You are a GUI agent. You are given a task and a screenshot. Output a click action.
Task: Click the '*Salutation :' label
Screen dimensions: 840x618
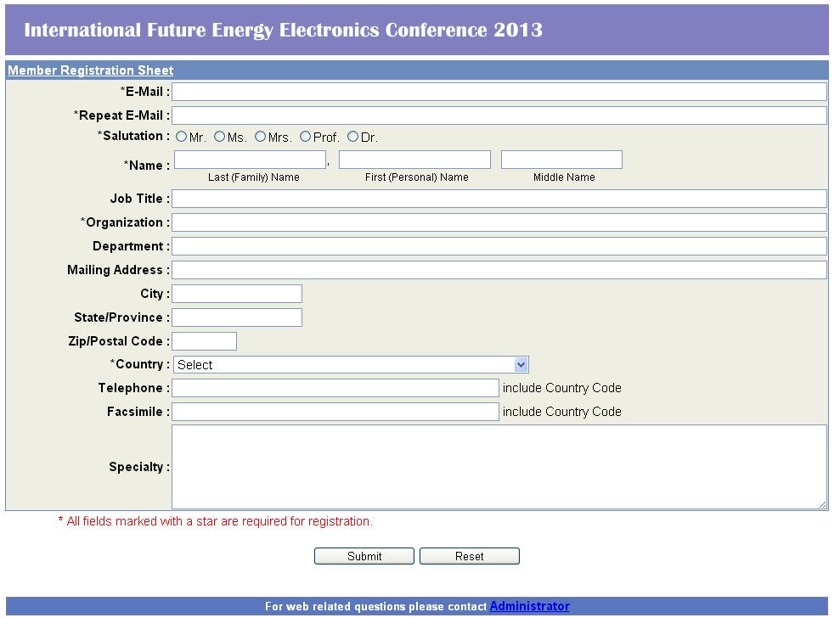click(133, 136)
